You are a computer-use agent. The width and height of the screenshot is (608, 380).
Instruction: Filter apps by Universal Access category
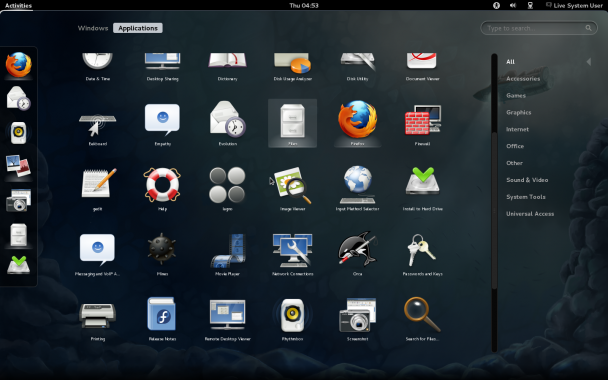[530, 214]
